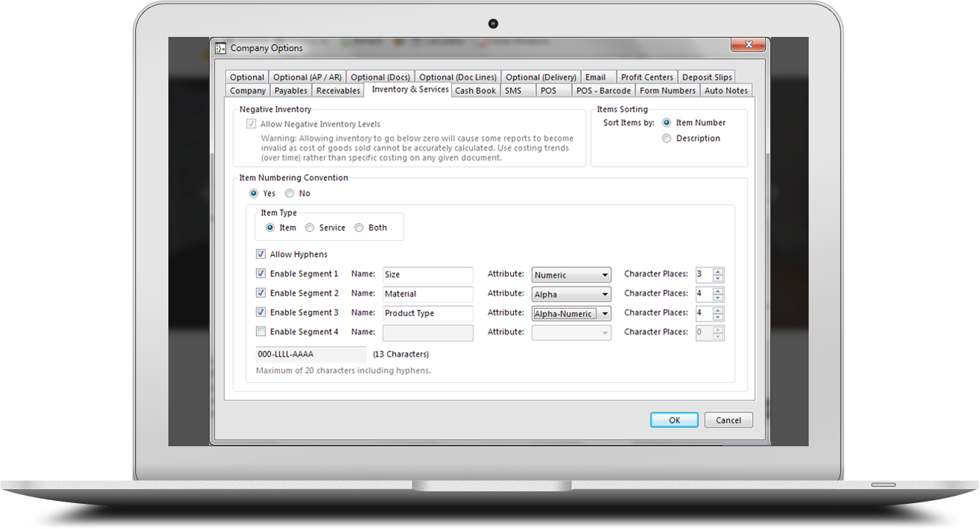Select Description for items sorting
Image resolution: width=980 pixels, height=529 pixels.
click(667, 138)
